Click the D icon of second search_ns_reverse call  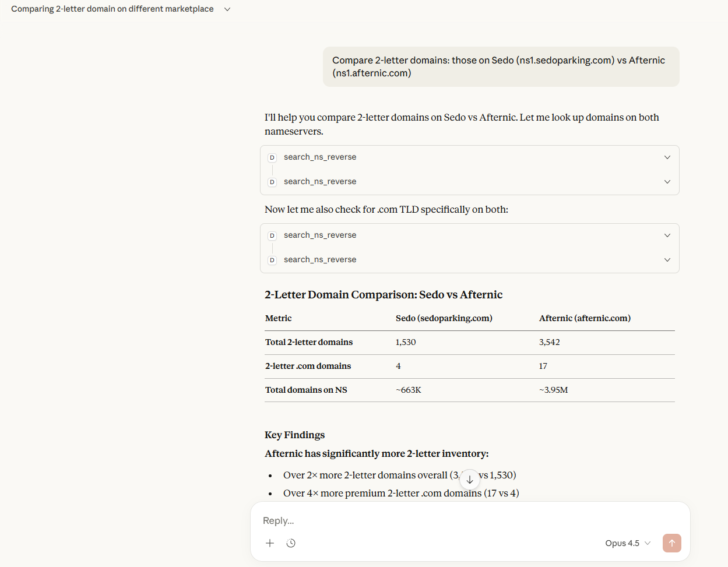click(272, 182)
